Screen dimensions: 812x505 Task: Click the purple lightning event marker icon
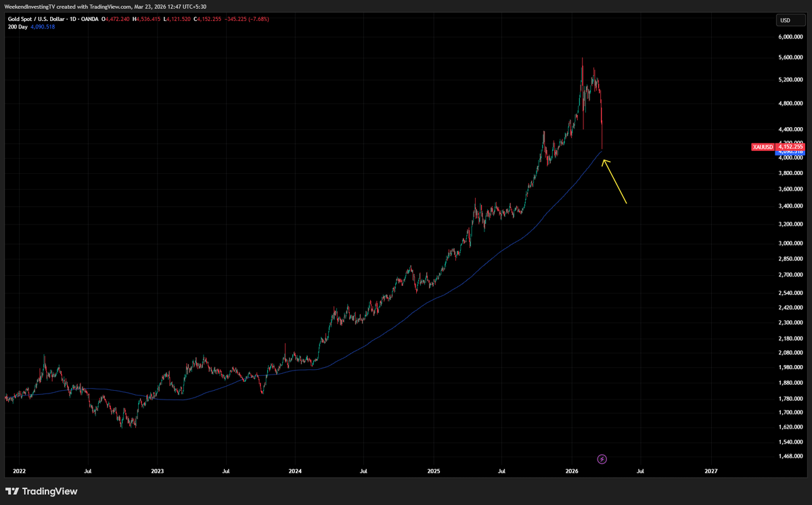coord(602,459)
